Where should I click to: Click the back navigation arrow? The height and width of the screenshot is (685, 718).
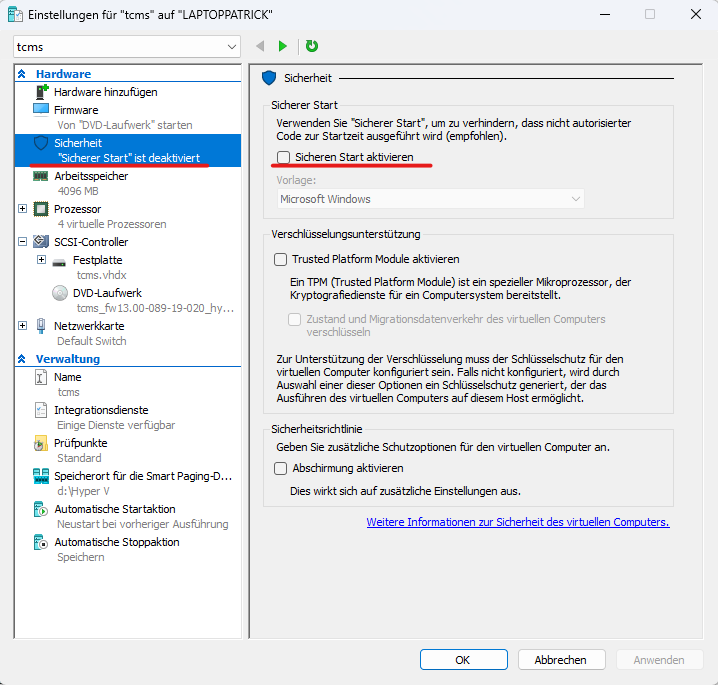pyautogui.click(x=260, y=46)
